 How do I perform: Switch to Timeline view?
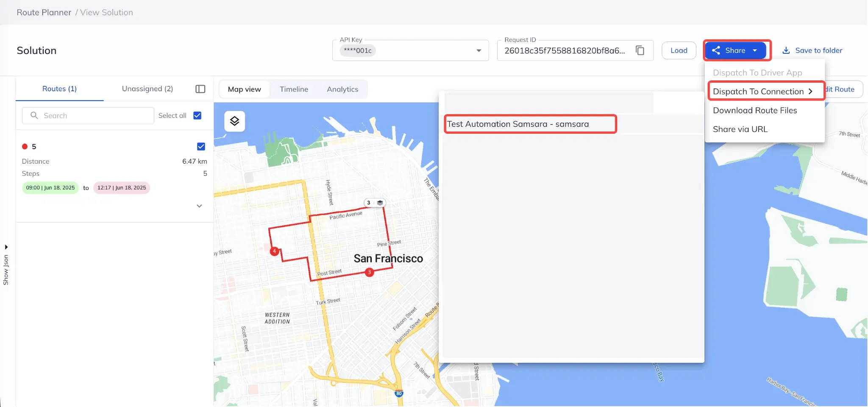(x=294, y=89)
